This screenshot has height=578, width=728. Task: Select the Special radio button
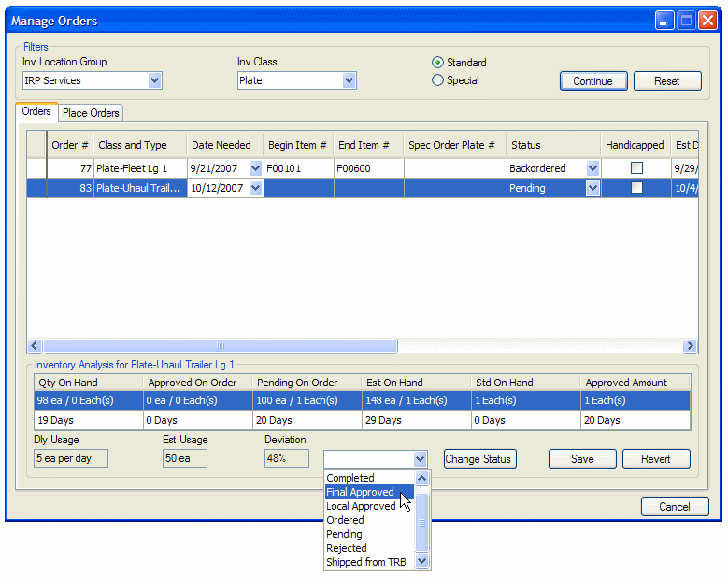point(437,80)
